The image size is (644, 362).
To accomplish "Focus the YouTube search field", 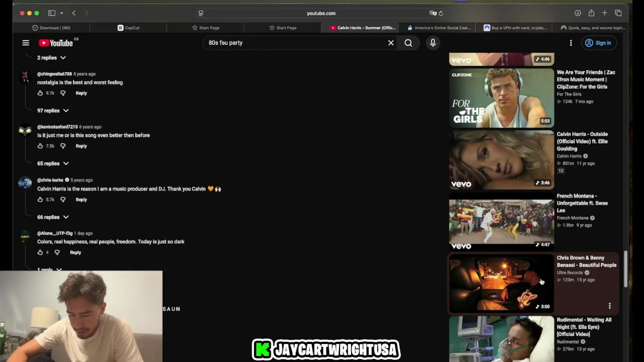I will [294, 43].
